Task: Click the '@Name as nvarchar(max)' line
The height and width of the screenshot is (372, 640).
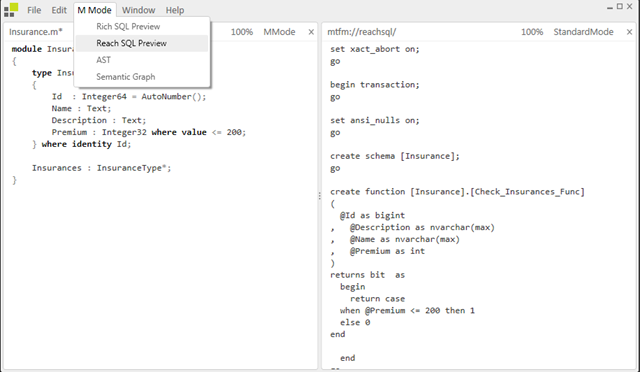Action: 404,239
